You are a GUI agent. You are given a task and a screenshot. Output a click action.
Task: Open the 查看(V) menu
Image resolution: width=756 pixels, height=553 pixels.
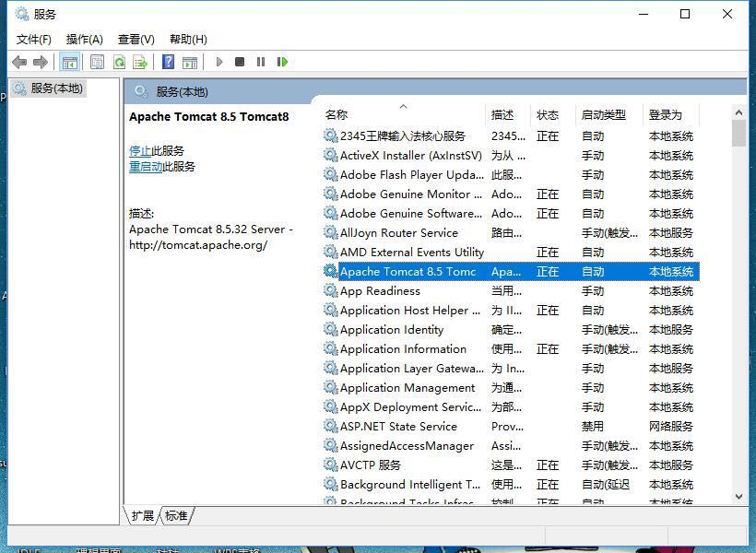[136, 39]
